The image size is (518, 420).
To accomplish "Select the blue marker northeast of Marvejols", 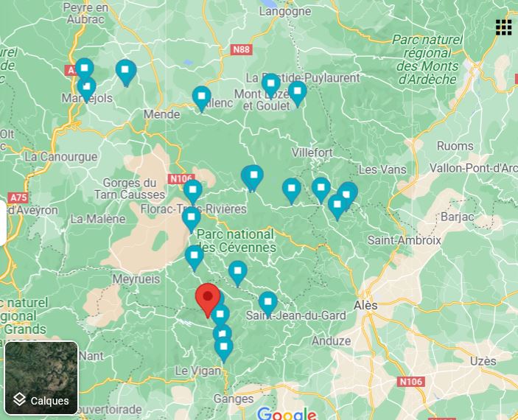I will [x=126, y=74].
